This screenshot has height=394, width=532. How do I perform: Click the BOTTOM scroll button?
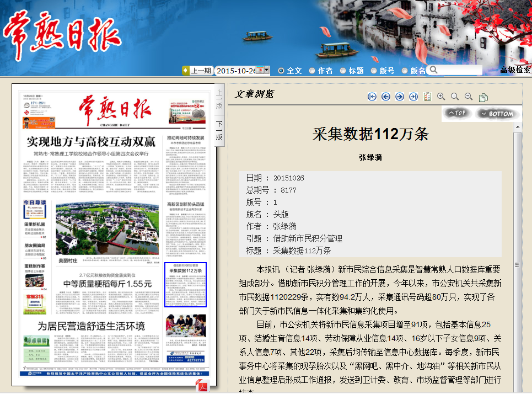coord(497,114)
